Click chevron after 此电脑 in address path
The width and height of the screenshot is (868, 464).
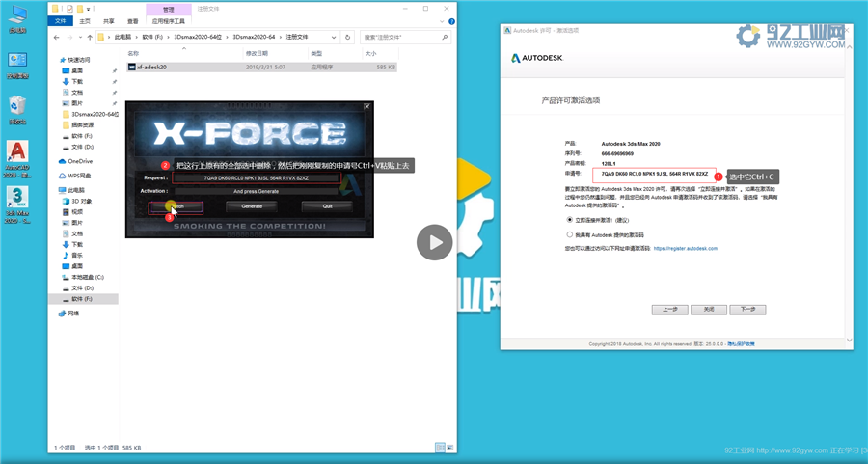[x=137, y=37]
